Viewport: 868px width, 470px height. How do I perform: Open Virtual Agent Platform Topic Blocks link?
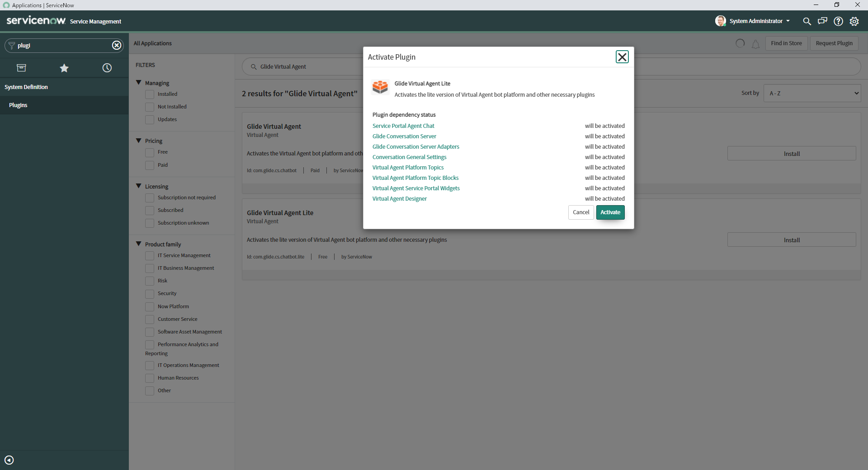415,178
